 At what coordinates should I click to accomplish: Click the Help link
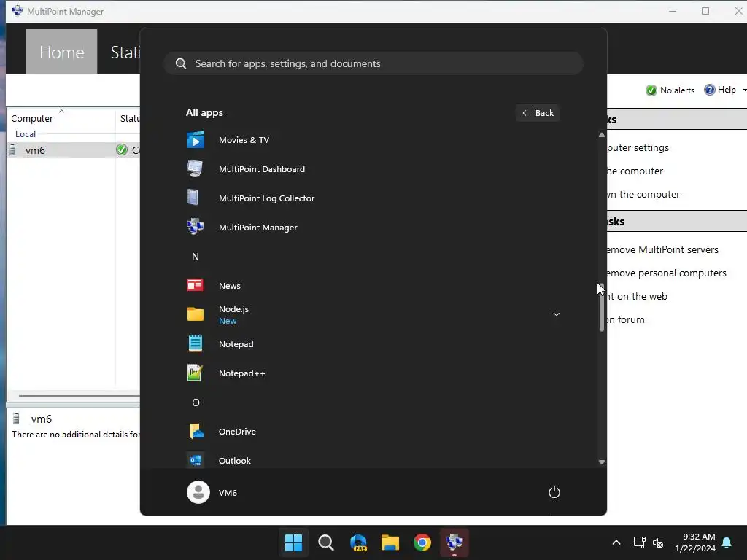click(727, 90)
